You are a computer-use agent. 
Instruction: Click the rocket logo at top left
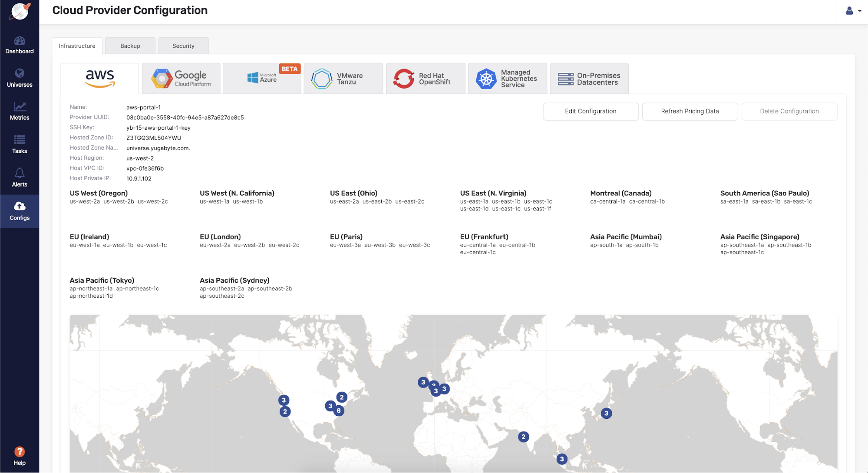[20, 11]
